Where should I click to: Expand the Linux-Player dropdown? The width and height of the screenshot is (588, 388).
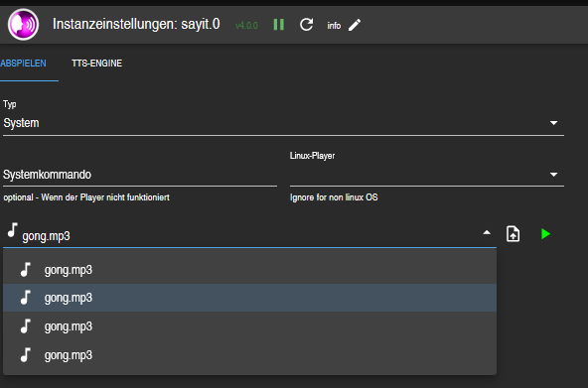point(427,175)
